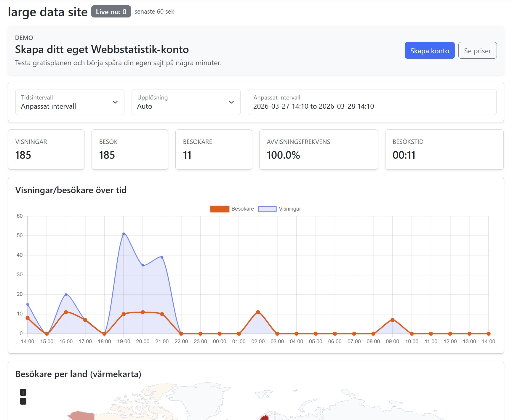Open the Upplösning dropdown
Image resolution: width=512 pixels, height=420 pixels.
click(x=186, y=102)
